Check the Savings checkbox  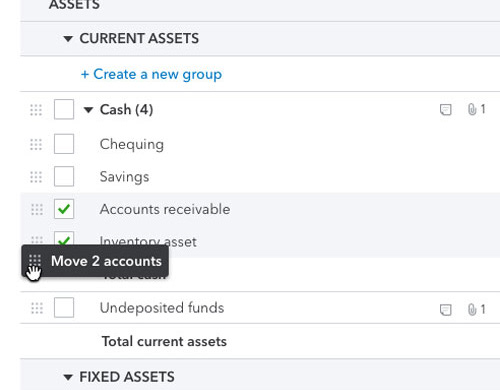[x=64, y=176]
